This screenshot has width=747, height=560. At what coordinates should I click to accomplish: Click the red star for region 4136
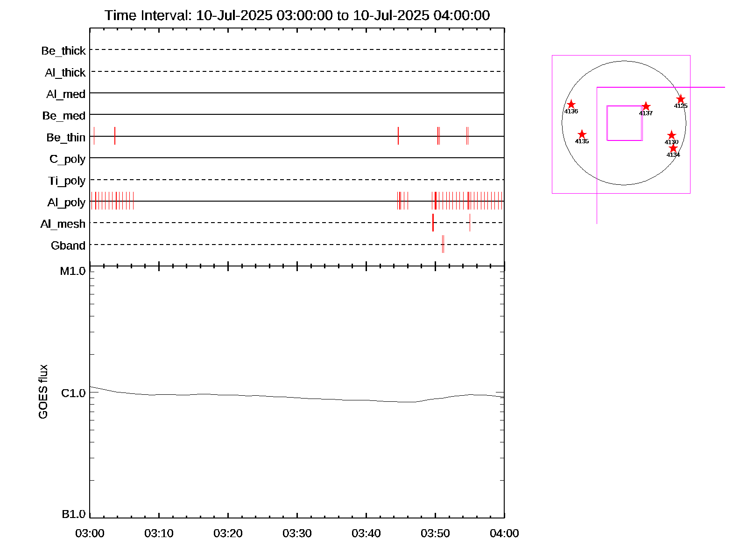571,105
